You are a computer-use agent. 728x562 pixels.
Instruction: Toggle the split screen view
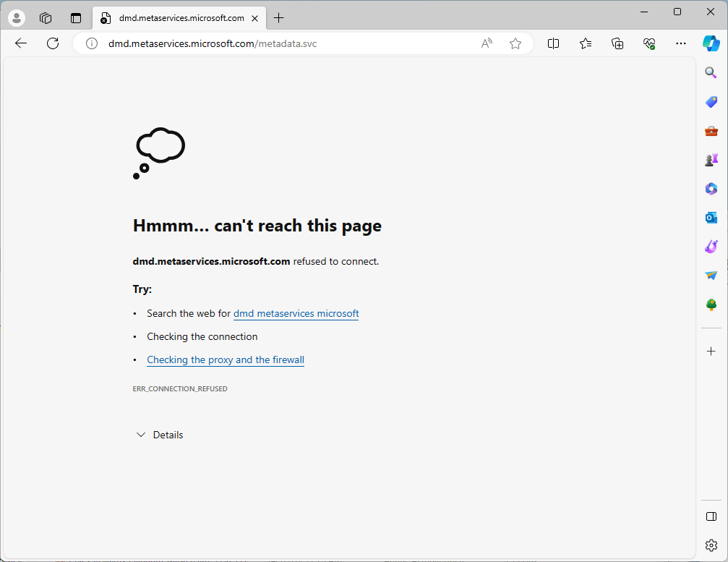[554, 43]
